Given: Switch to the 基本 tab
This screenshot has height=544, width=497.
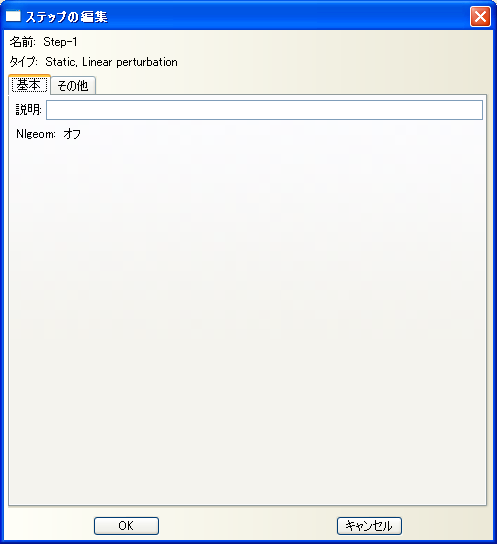Looking at the screenshot, I should (x=29, y=85).
